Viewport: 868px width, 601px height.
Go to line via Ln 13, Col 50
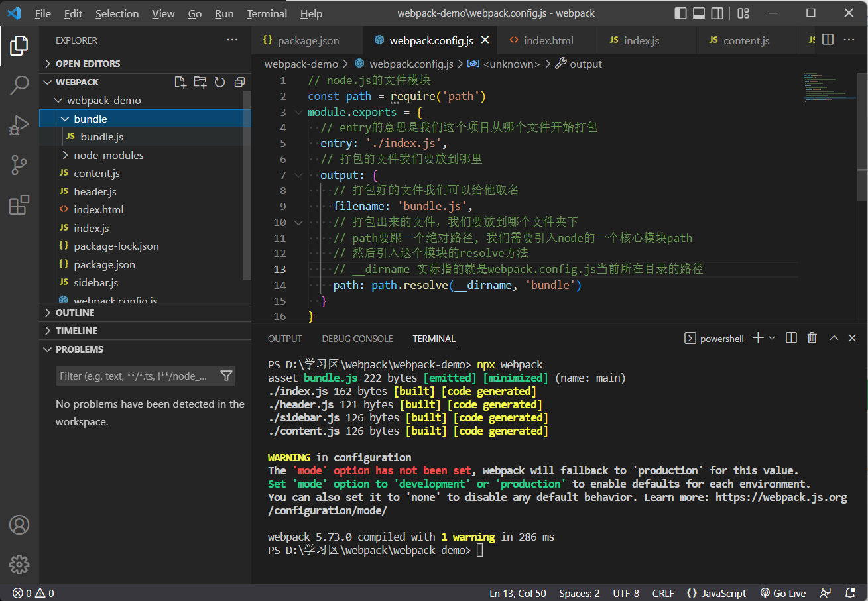tap(518, 593)
